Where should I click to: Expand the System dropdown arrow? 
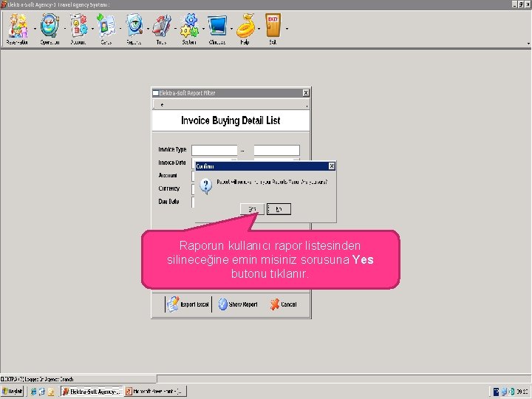(x=204, y=29)
